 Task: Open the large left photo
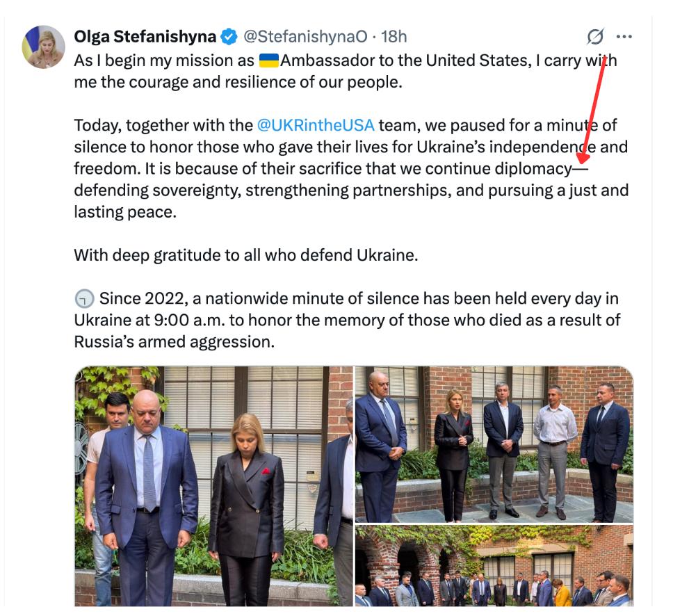click(x=213, y=486)
